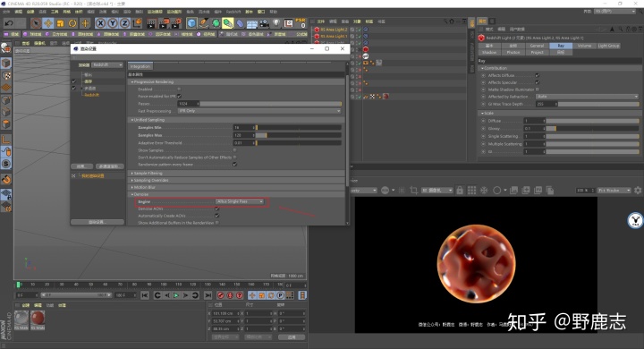Viewport: 644px width, 349px height.
Task: Click Go to End of timeline button
Action: click(208, 295)
